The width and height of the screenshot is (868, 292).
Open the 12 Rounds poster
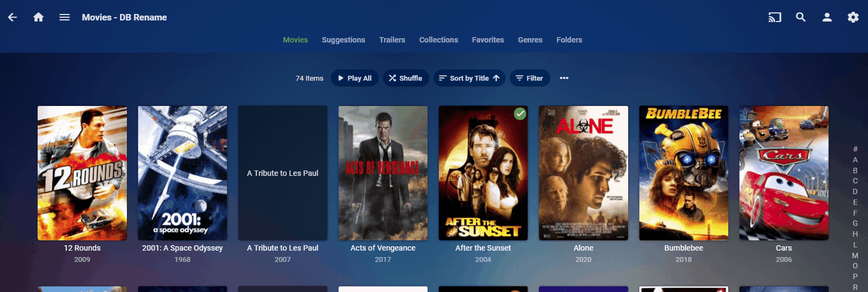(x=82, y=173)
